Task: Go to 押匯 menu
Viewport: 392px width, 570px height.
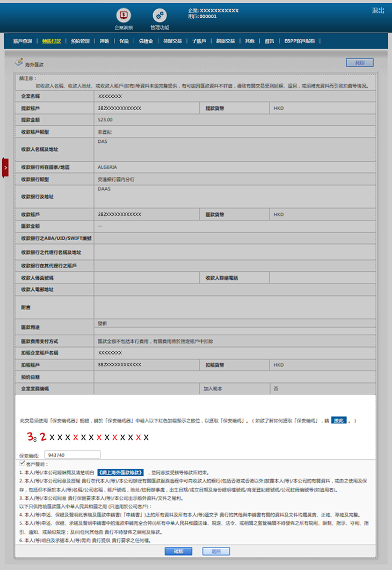Action: click(x=104, y=41)
